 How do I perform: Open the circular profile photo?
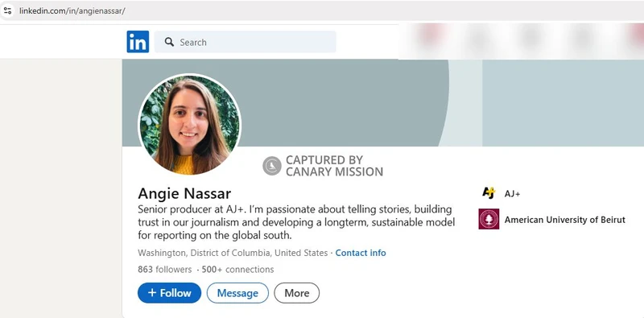pos(190,125)
